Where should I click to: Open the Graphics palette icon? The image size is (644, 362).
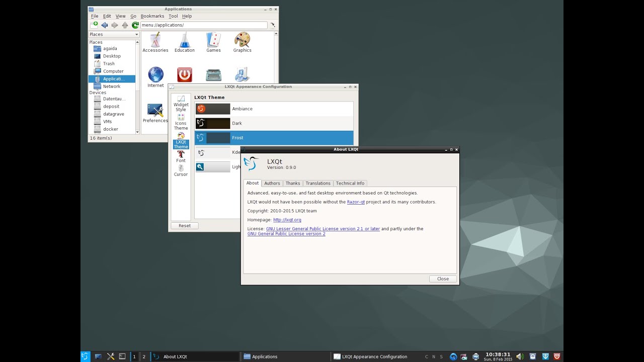(x=242, y=43)
